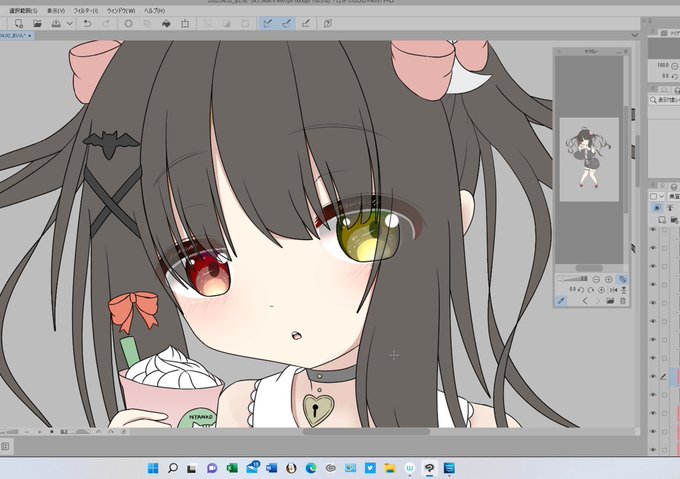Open Microsoft Edge from the taskbar
Screen dimensions: 680x479
[311, 468]
